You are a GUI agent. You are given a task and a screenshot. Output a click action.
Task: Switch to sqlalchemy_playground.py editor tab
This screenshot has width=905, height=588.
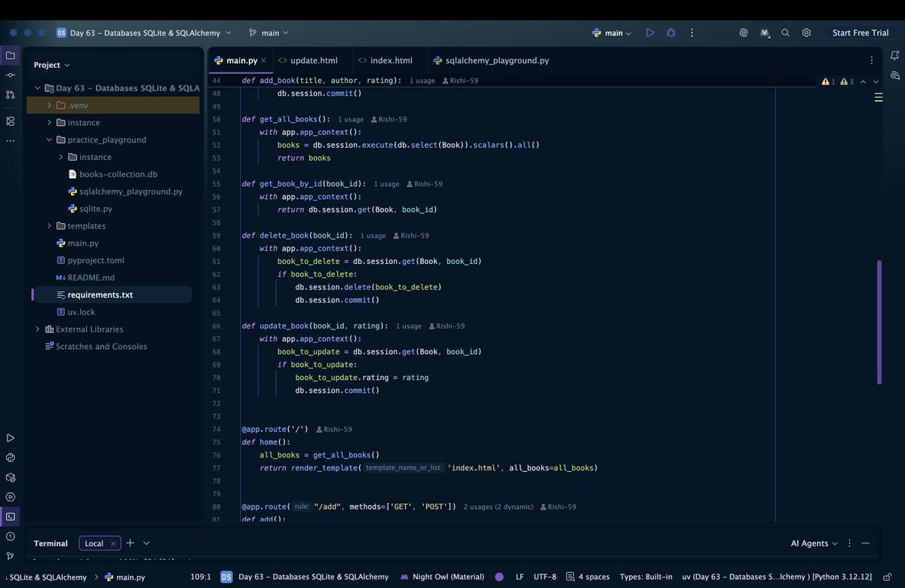[490, 60]
